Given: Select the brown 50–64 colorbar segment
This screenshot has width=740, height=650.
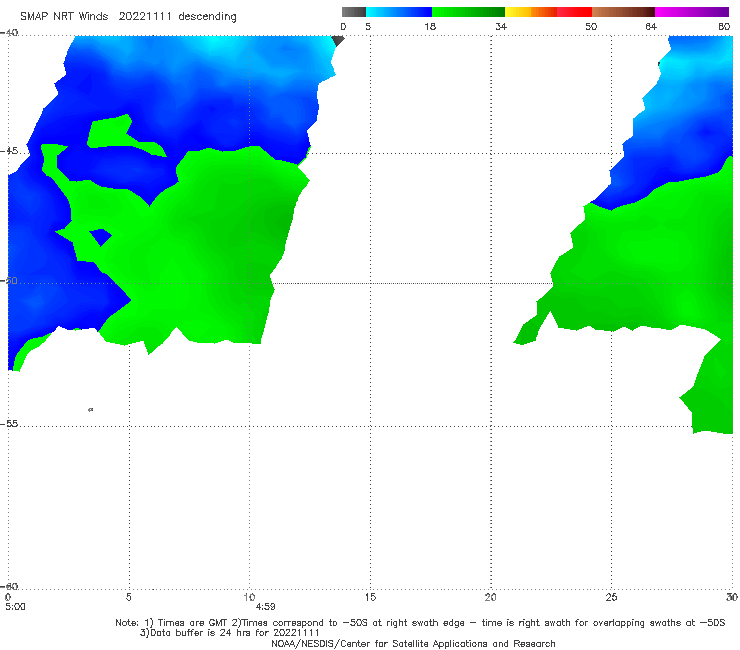Looking at the screenshot, I should point(623,12).
